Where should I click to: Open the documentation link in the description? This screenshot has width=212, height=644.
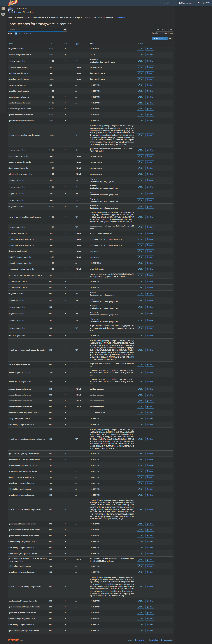[x=119, y=17]
